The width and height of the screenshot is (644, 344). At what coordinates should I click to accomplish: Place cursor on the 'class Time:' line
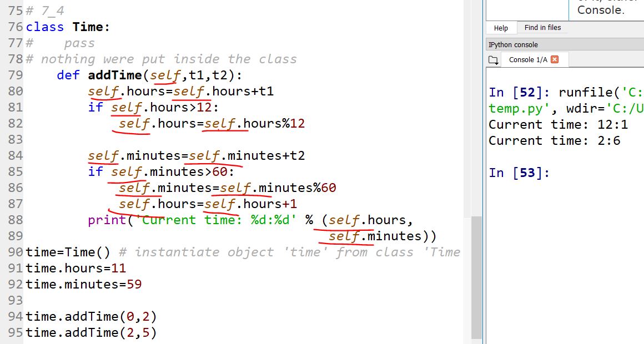pos(68,27)
